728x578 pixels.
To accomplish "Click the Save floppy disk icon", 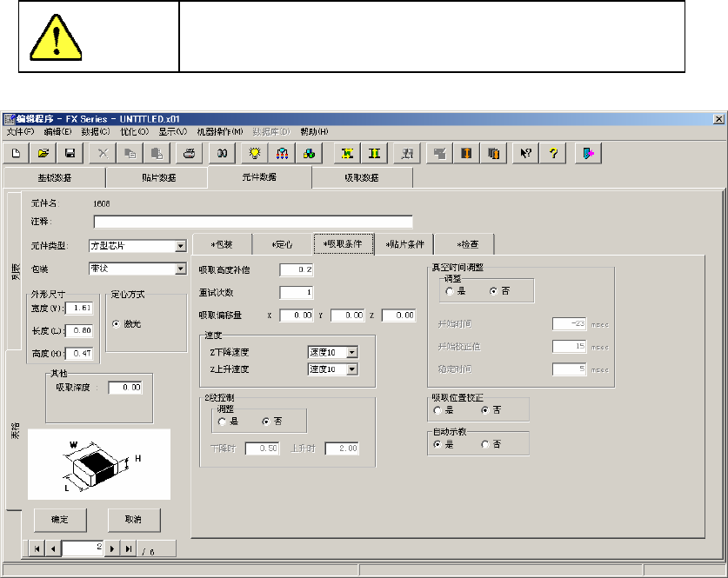I will point(70,153).
